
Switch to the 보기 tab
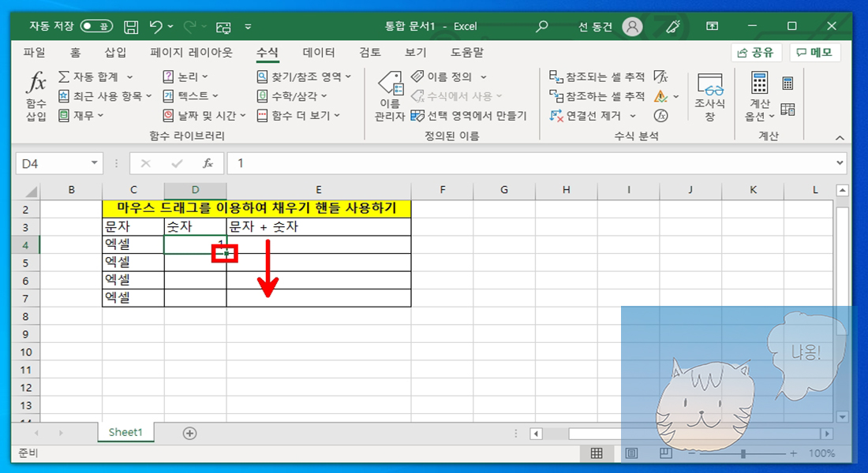(415, 53)
